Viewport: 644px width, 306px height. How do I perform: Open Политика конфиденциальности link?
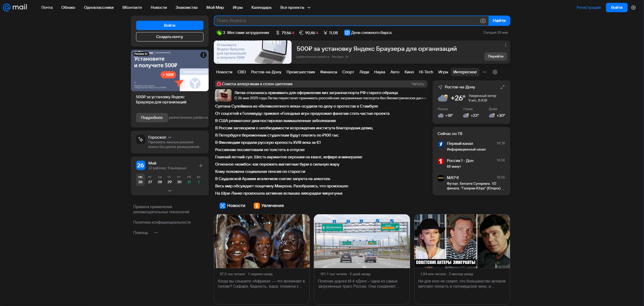162,222
